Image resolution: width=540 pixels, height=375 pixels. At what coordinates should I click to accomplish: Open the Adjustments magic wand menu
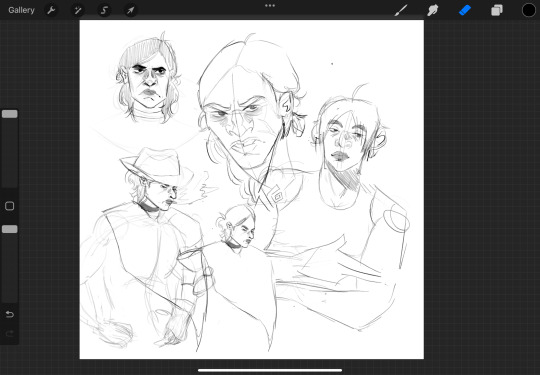[78, 10]
